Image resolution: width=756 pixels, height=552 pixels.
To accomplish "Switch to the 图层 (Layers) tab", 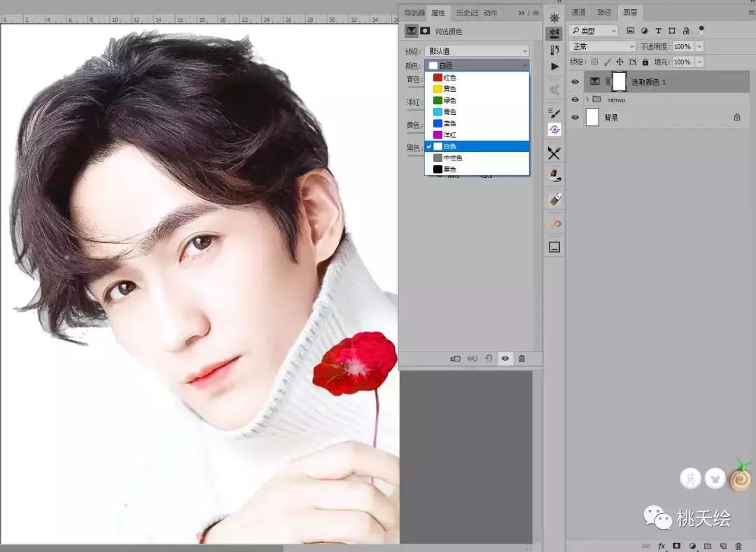I will 630,12.
